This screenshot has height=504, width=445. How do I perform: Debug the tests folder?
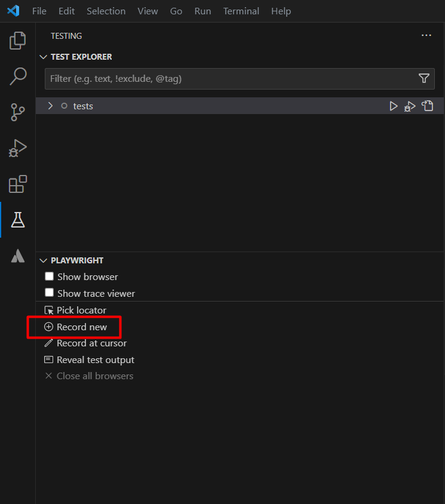(x=410, y=106)
